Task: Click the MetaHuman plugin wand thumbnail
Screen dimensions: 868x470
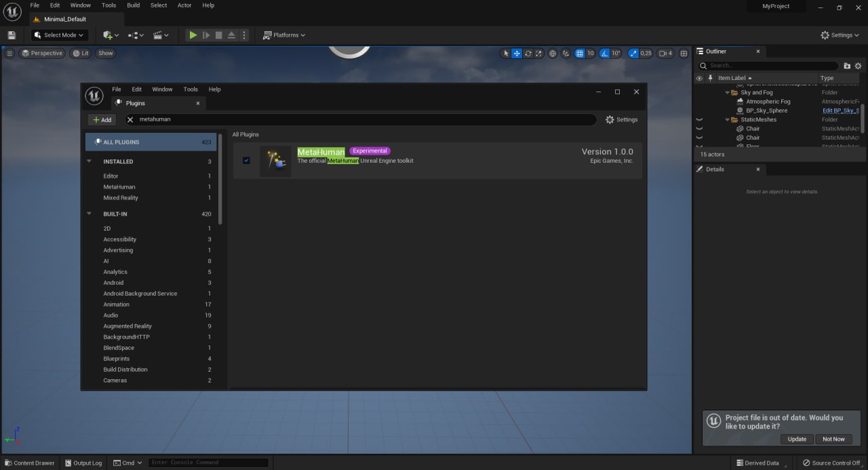Action: click(x=275, y=161)
